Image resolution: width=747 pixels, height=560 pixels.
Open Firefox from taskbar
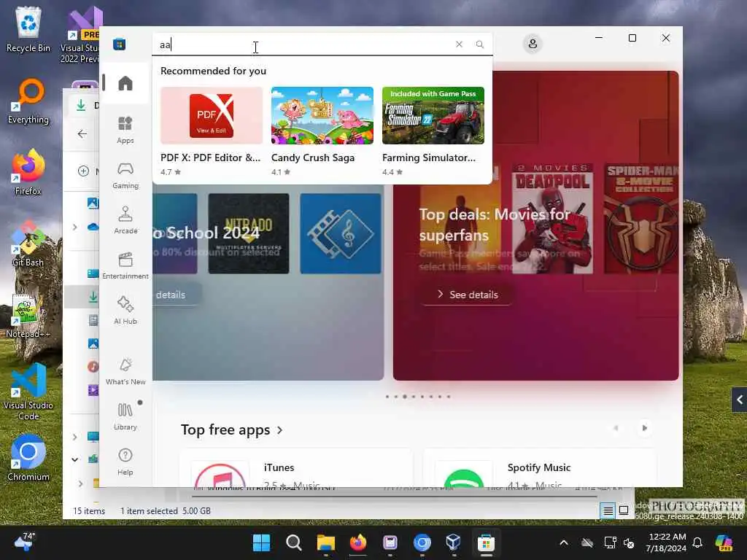point(358,542)
